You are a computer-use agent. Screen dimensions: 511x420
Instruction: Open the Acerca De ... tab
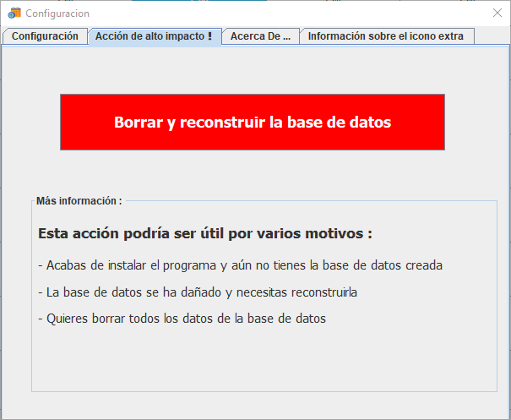pyautogui.click(x=260, y=36)
